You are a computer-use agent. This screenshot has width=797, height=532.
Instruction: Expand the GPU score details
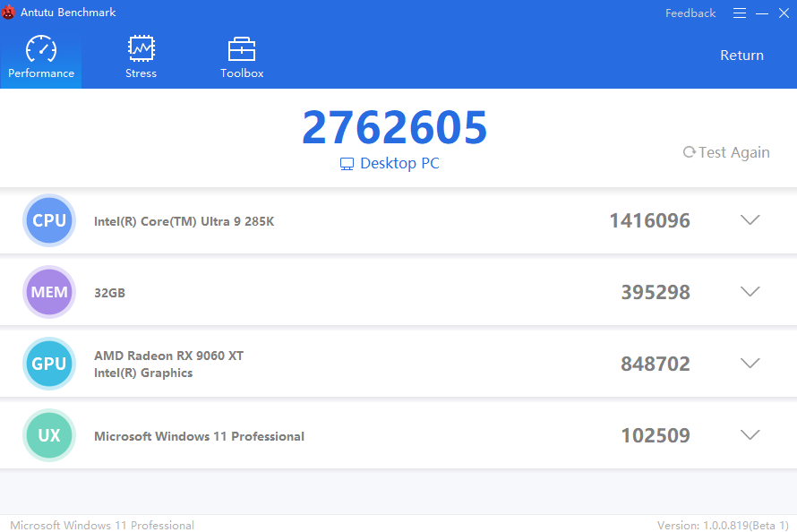[x=750, y=364]
